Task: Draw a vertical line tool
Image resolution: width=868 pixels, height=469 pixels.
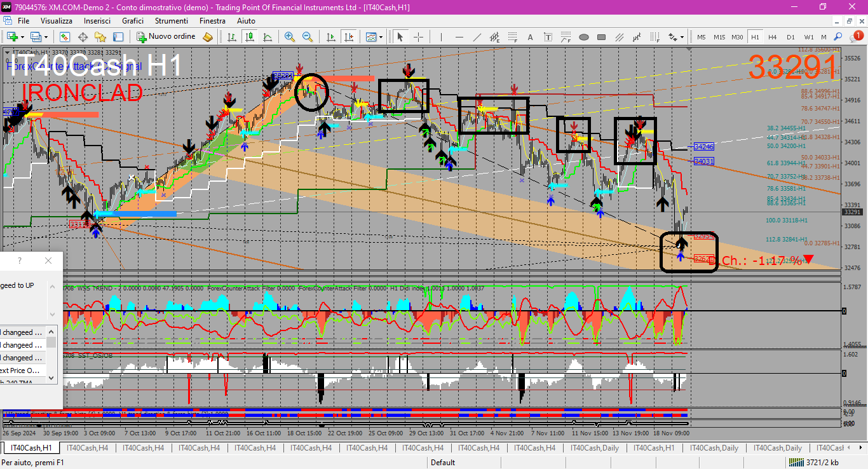Action: click(440, 37)
